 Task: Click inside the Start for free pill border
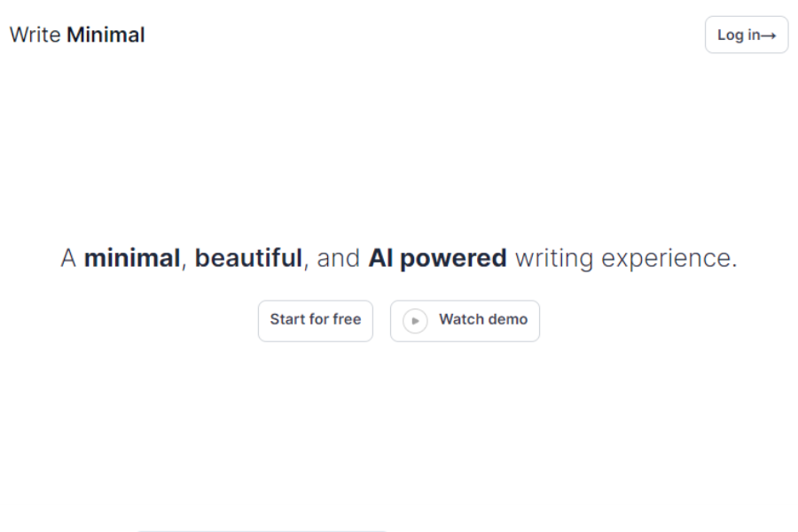[x=315, y=320]
